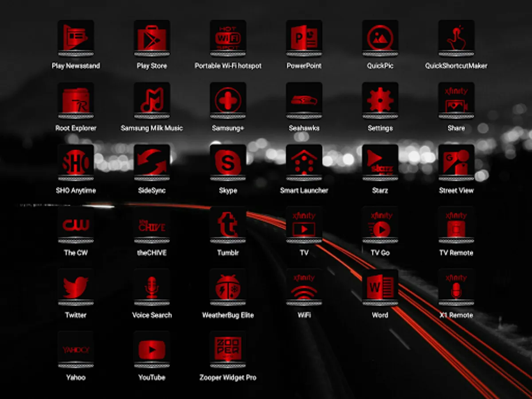
Task: Launch the Tumblr app icon
Action: pos(228,225)
